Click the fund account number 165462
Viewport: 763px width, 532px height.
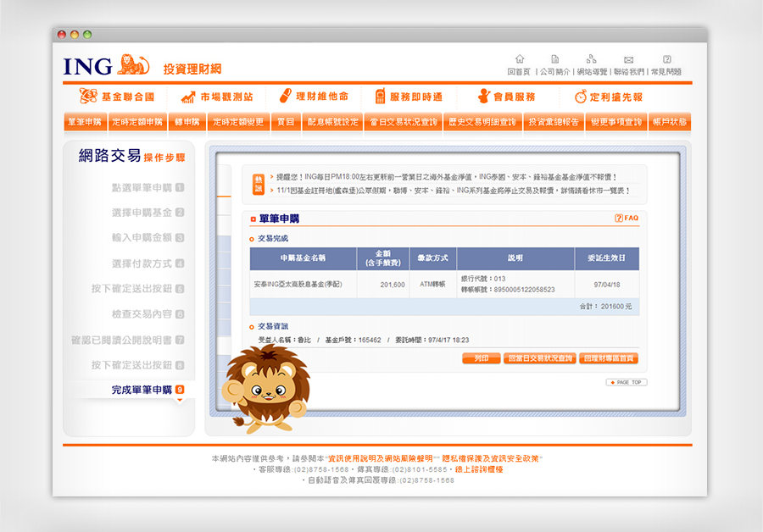pos(370,341)
